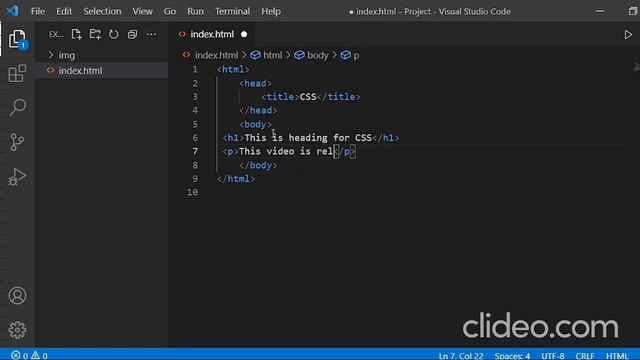Open the File menu
Viewport: 640px width, 360px height.
pos(38,11)
